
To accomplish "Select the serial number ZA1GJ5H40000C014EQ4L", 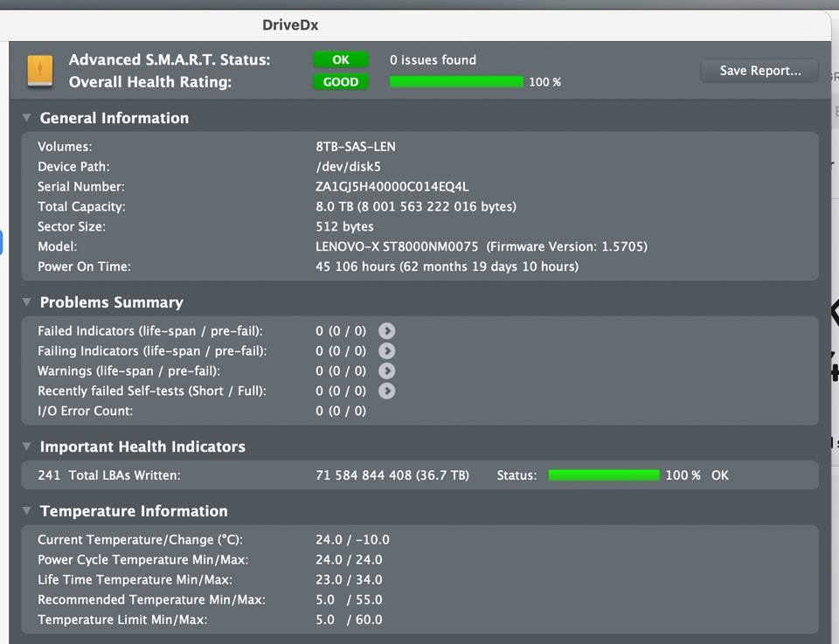I will pyautogui.click(x=392, y=187).
